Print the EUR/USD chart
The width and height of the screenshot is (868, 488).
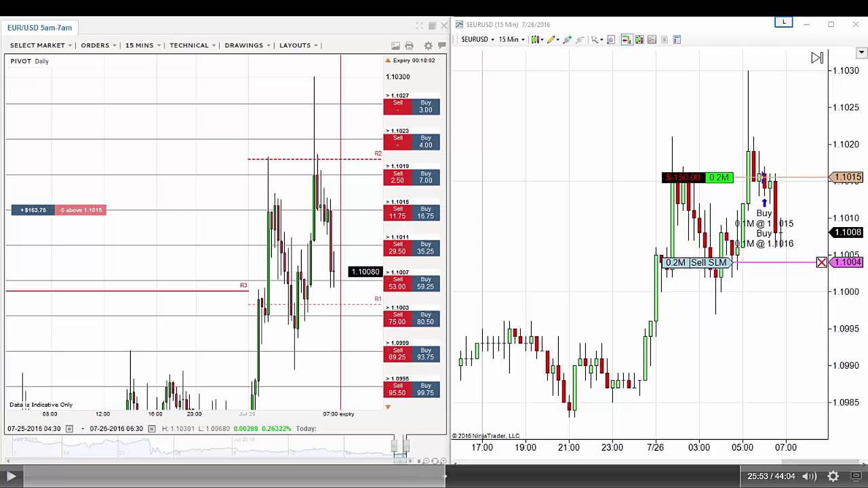point(409,45)
